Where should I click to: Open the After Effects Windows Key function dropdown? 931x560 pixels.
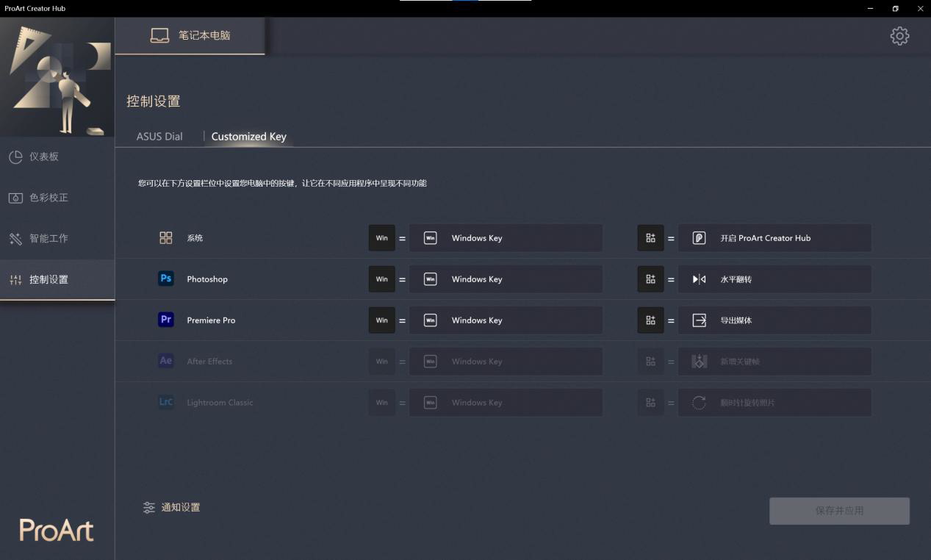click(506, 362)
